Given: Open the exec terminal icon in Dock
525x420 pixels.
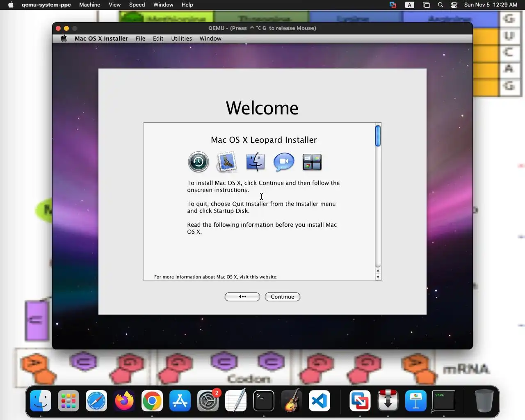Looking at the screenshot, I should (x=444, y=401).
